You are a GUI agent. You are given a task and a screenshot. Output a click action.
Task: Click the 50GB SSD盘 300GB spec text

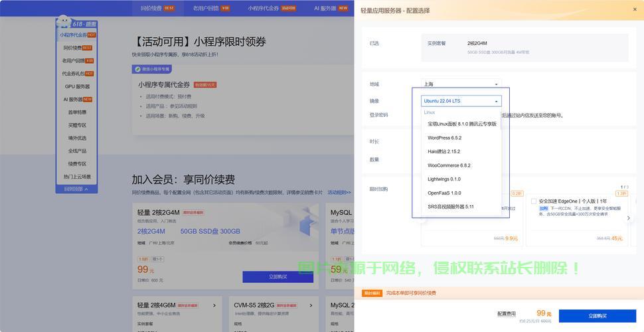coord(210,231)
